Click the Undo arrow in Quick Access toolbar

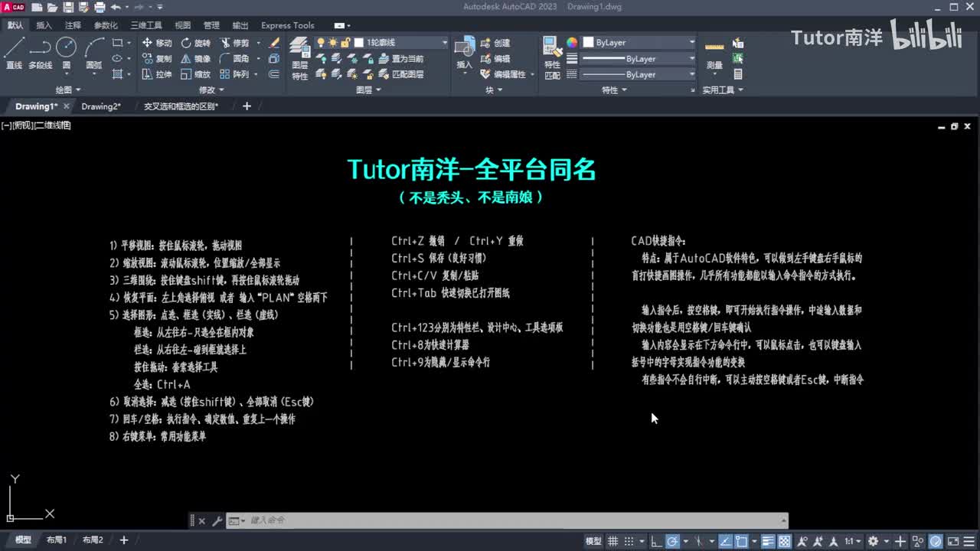click(116, 7)
